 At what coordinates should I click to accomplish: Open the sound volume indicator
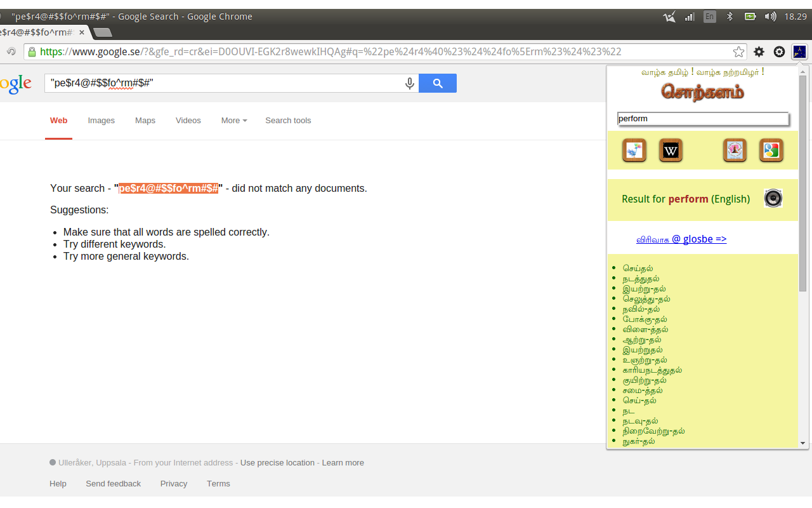(x=770, y=17)
